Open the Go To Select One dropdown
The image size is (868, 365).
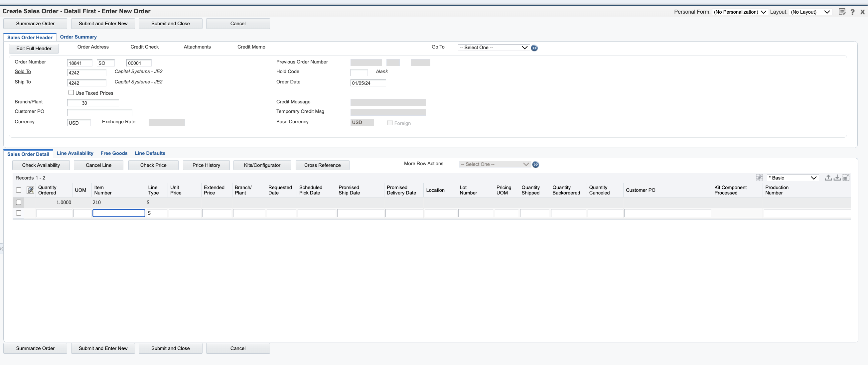[493, 48]
